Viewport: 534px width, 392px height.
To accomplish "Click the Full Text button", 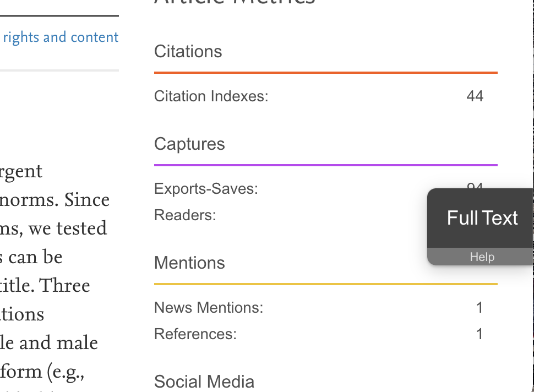I will tap(481, 218).
